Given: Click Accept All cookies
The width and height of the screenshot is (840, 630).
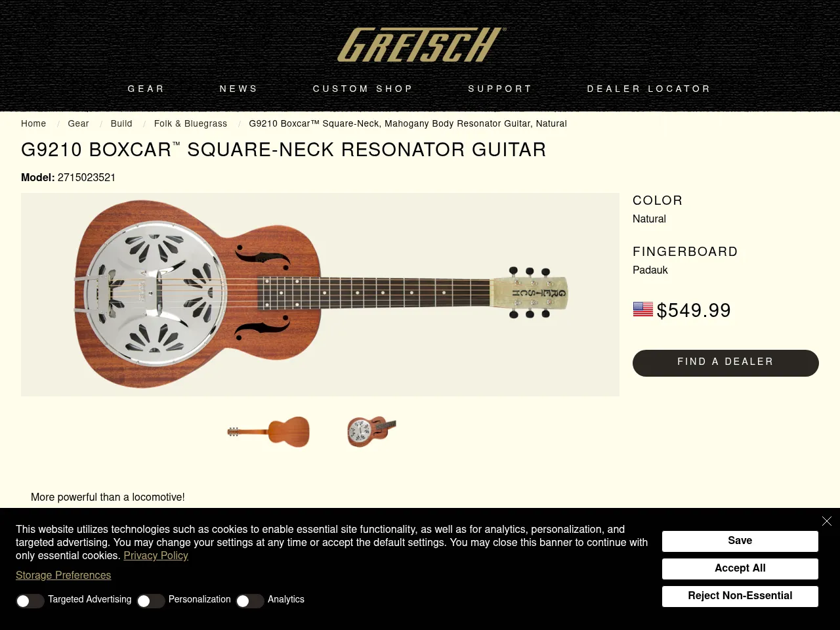Looking at the screenshot, I should coord(740,568).
